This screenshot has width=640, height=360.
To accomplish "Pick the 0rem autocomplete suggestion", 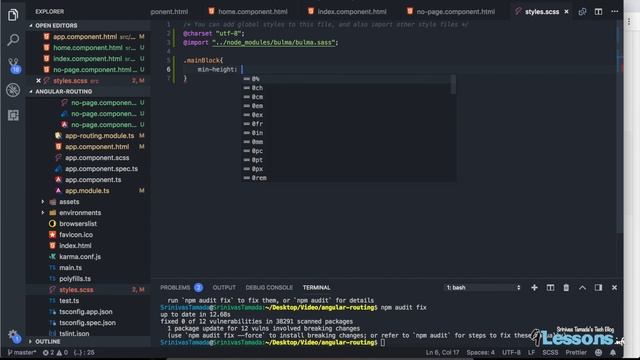I will click(x=348, y=178).
